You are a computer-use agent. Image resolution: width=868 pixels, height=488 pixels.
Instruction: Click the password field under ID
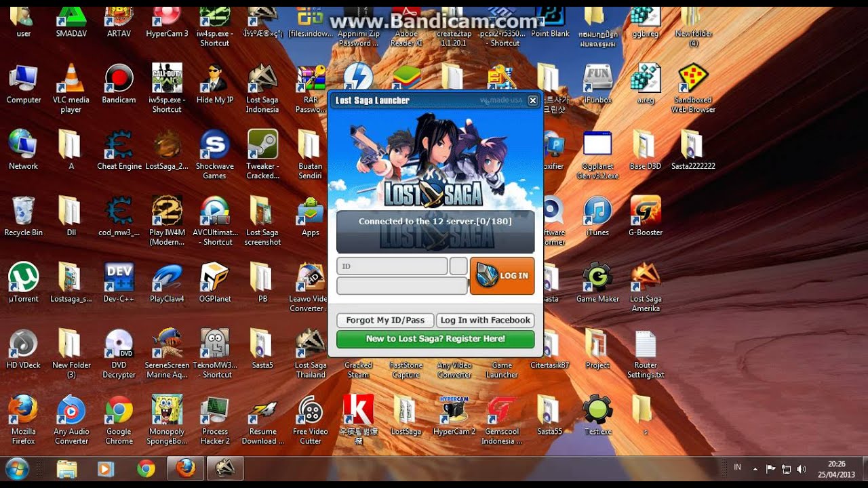(402, 286)
